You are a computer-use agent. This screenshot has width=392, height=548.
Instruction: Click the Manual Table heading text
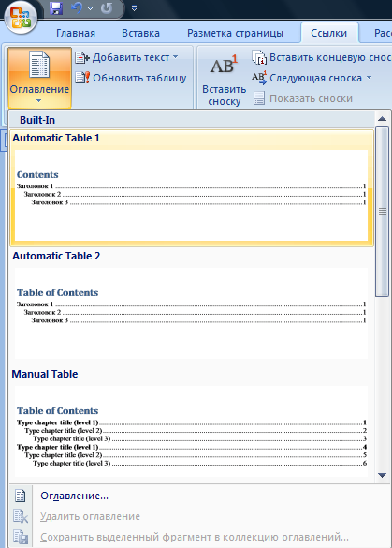coord(45,374)
